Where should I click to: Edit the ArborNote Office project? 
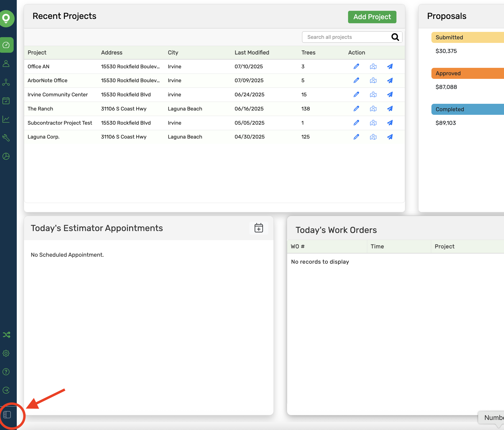pos(356,81)
